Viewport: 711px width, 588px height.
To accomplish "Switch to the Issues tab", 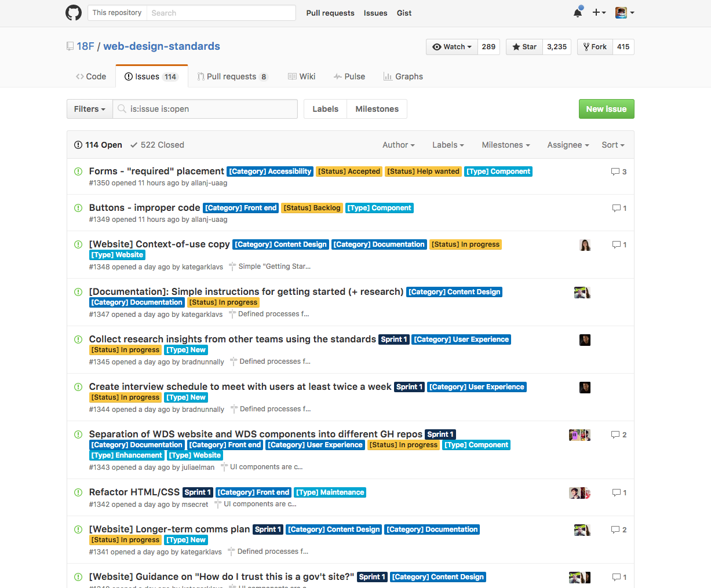I will (x=151, y=76).
